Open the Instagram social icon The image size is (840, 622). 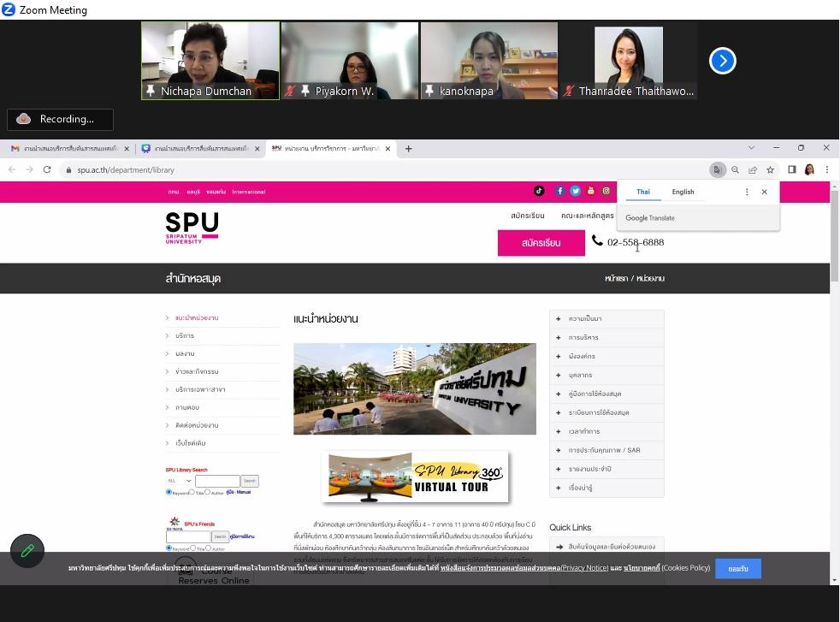pos(606,191)
